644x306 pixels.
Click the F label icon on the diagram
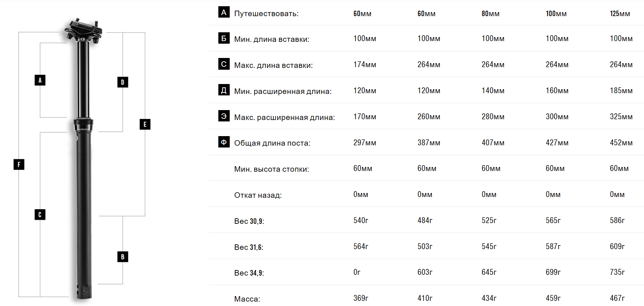pyautogui.click(x=19, y=164)
